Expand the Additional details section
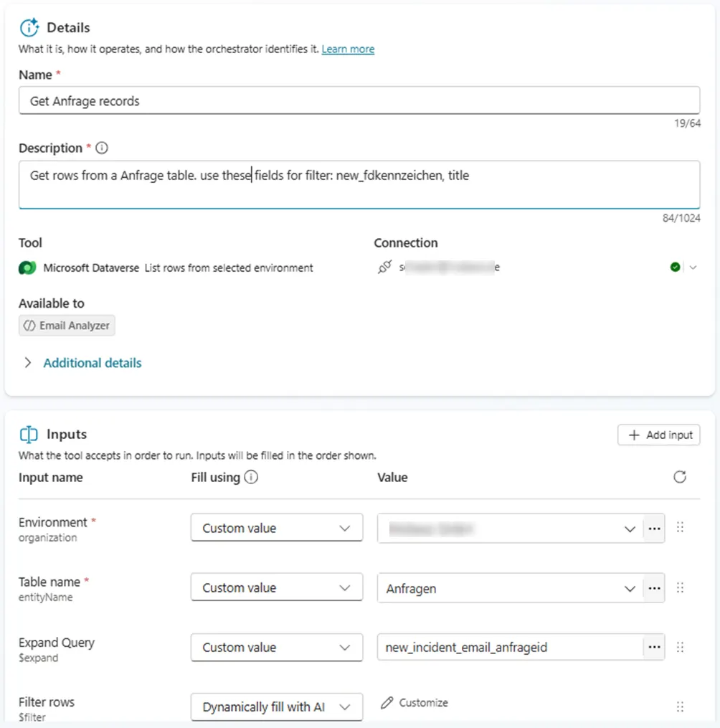The width and height of the screenshot is (720, 728). click(92, 363)
